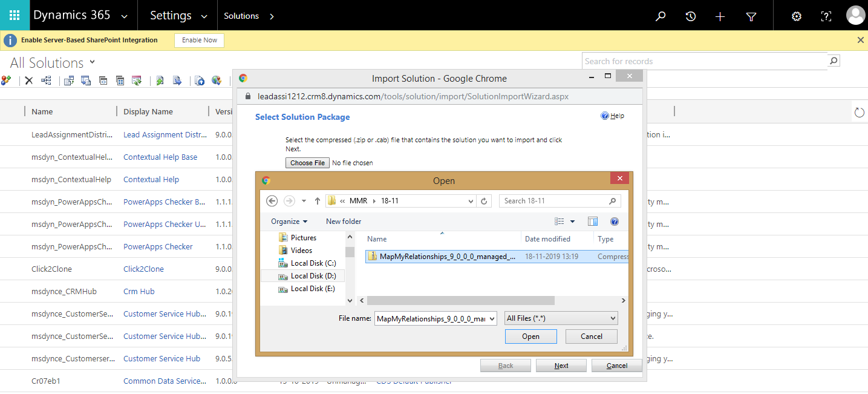Click the New solution toolbar icon
The width and height of the screenshot is (868, 394).
pos(6,80)
